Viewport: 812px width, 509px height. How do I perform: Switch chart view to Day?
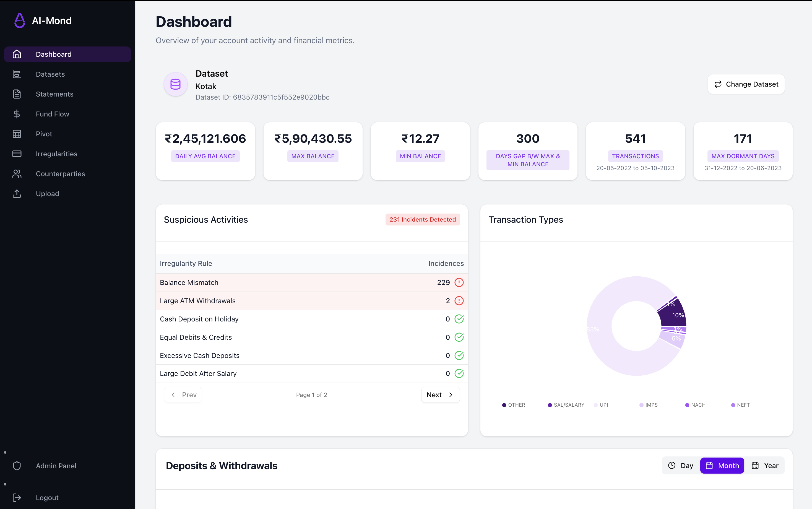point(680,466)
